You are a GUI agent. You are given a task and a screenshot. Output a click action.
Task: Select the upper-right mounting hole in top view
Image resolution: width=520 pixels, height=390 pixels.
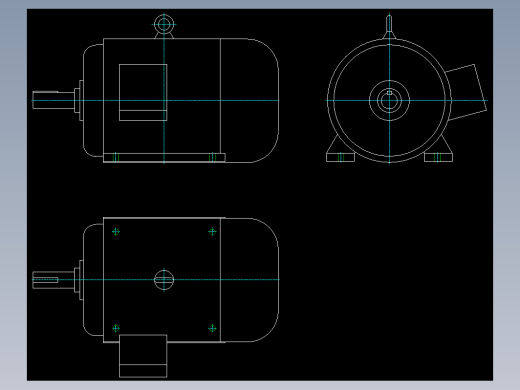tap(212, 232)
